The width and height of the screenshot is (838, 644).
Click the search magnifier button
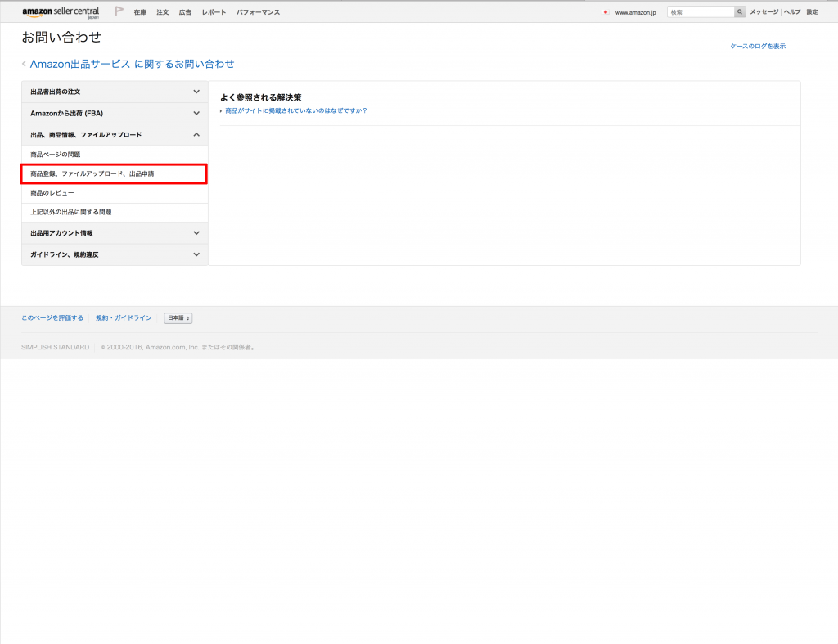point(740,11)
